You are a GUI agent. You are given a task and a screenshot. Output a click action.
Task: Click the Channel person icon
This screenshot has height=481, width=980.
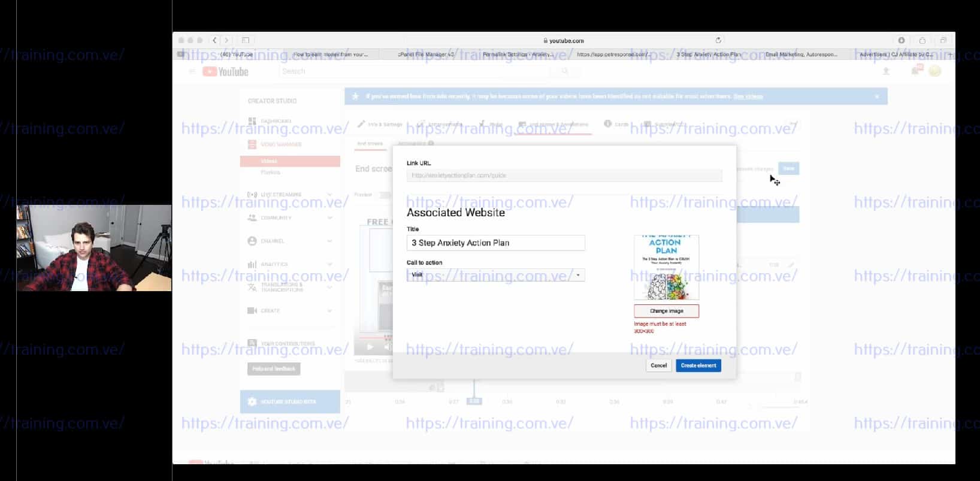[252, 241]
